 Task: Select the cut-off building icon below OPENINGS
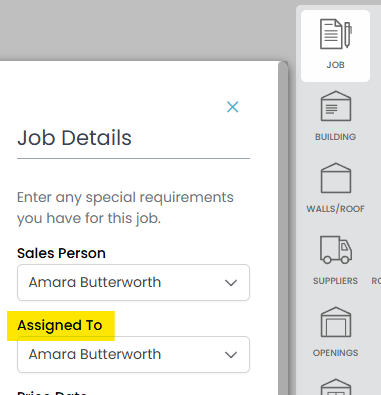336,387
